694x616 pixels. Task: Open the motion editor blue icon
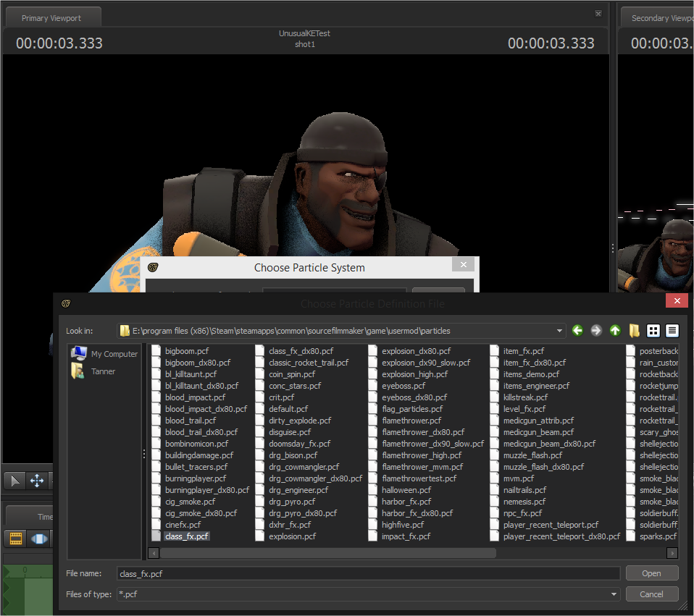point(39,539)
